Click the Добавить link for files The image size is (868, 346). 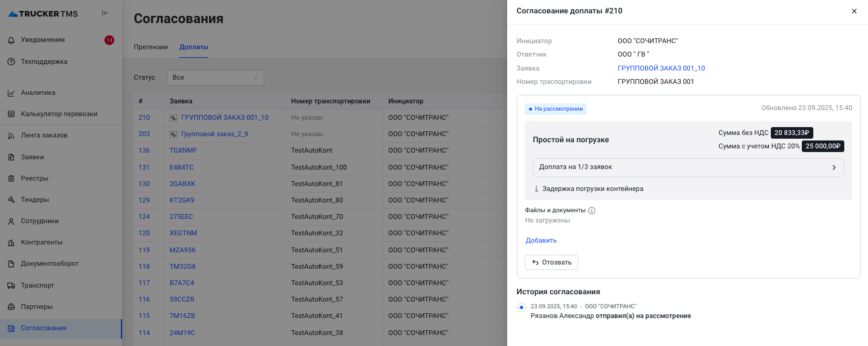pyautogui.click(x=541, y=240)
